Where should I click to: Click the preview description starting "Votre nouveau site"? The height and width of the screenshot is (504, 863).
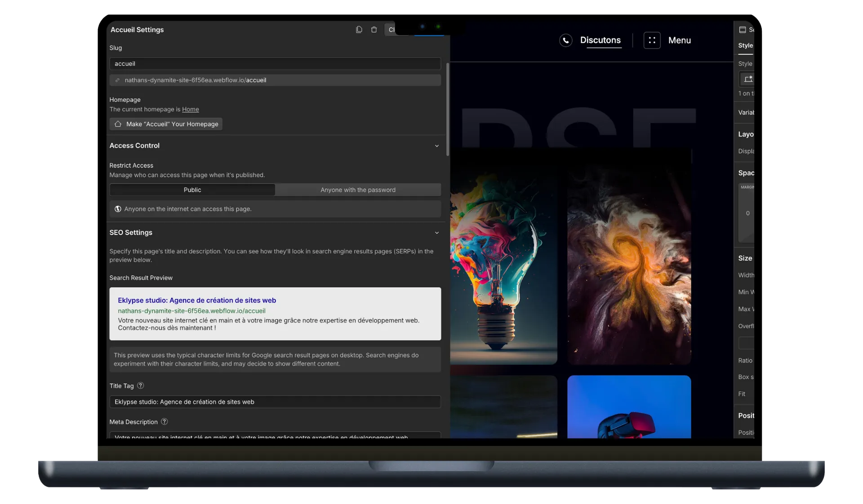[268, 324]
